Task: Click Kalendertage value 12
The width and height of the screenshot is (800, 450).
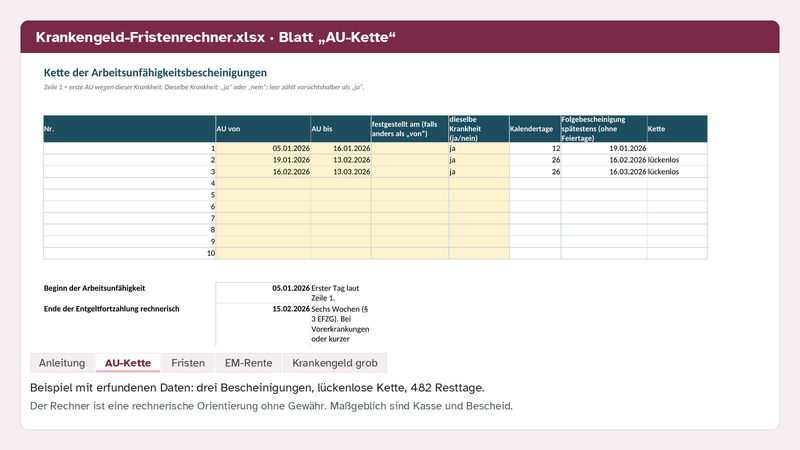Action: (x=535, y=148)
